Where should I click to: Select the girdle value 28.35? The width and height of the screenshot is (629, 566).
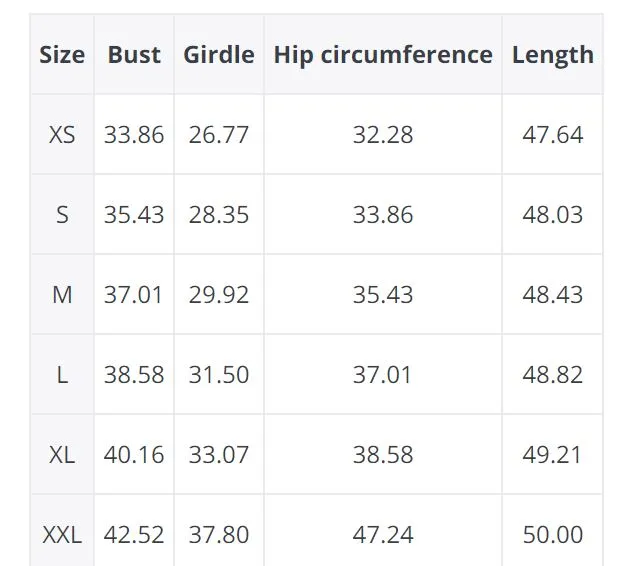tap(219, 215)
